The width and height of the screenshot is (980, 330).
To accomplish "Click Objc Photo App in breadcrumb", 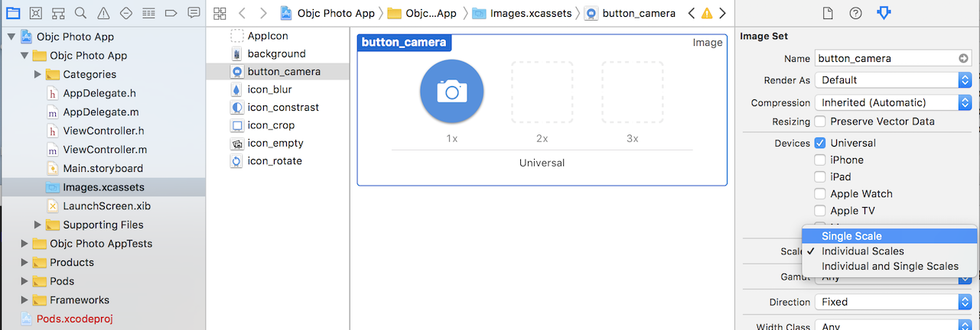I will point(329,13).
